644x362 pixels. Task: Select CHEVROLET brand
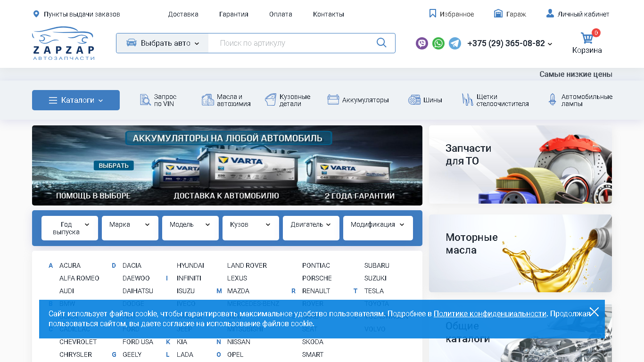[78, 342]
